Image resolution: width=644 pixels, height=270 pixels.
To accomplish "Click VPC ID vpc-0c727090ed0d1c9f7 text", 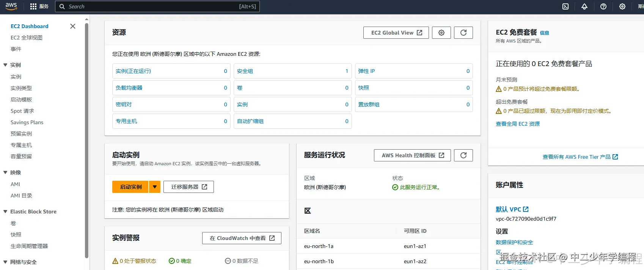I will tap(526, 219).
